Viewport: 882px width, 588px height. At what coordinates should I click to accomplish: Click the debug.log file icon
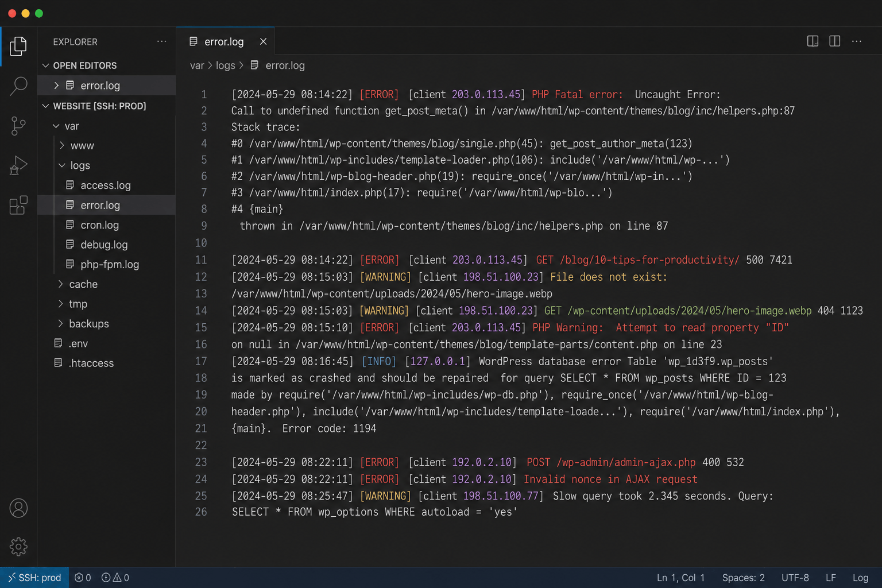point(70,244)
